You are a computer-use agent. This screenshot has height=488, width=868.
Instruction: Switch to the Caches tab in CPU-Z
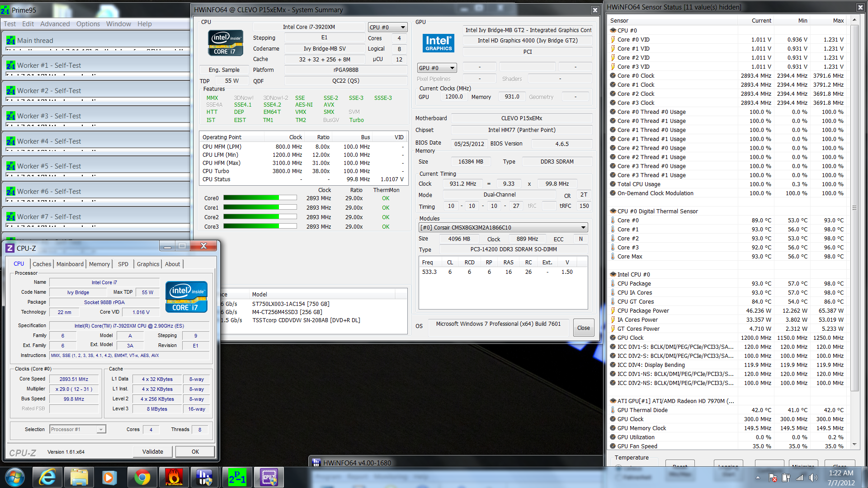pos(42,264)
